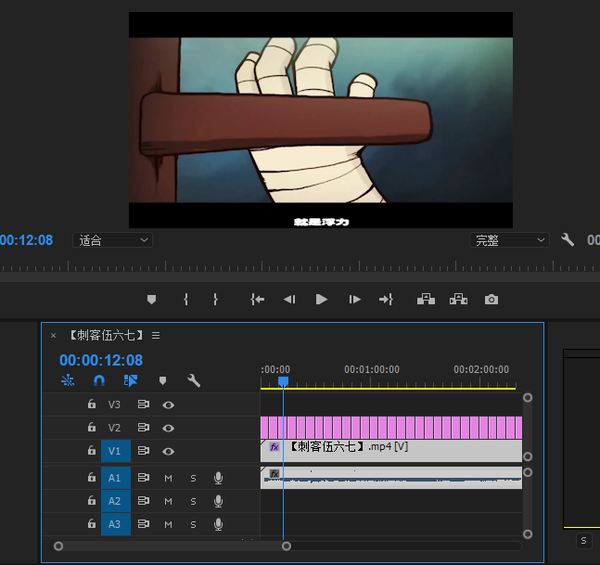Viewport: 600px width, 565px height.
Task: Toggle sync lock on V3
Action: point(143,404)
